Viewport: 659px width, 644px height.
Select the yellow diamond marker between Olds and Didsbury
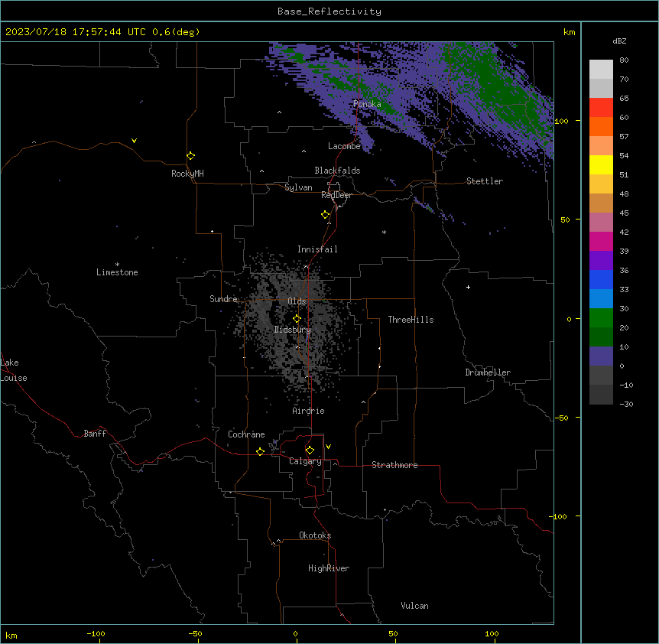click(297, 318)
